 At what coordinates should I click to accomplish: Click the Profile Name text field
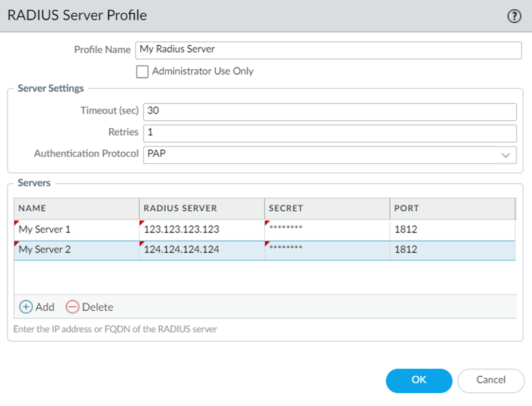pyautogui.click(x=328, y=50)
